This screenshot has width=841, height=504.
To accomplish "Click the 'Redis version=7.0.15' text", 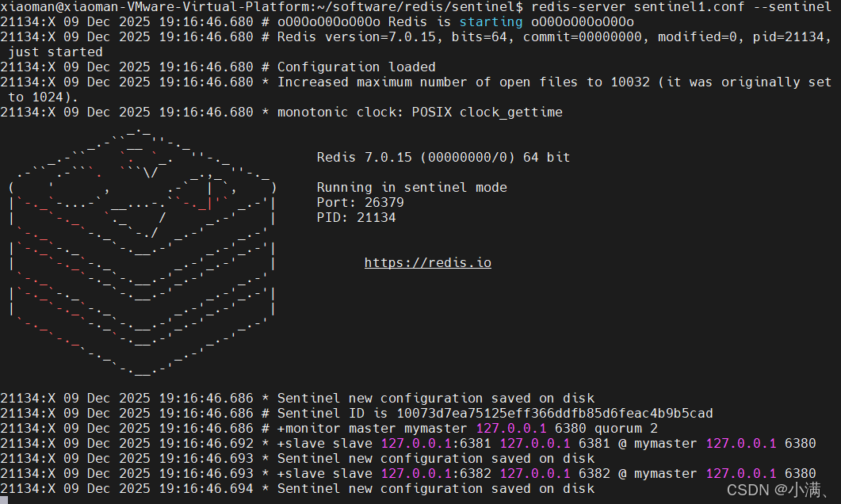I will pos(360,37).
